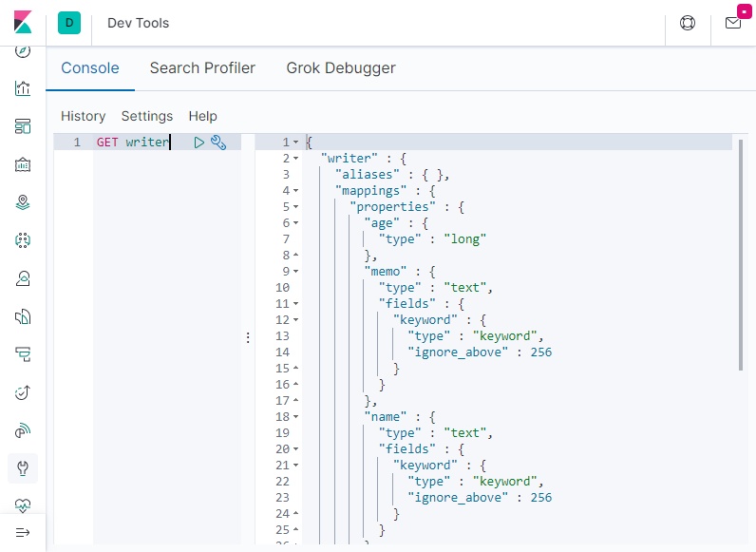The width and height of the screenshot is (756, 552).
Task: Switch to the Grok Debugger tab
Action: click(x=341, y=68)
